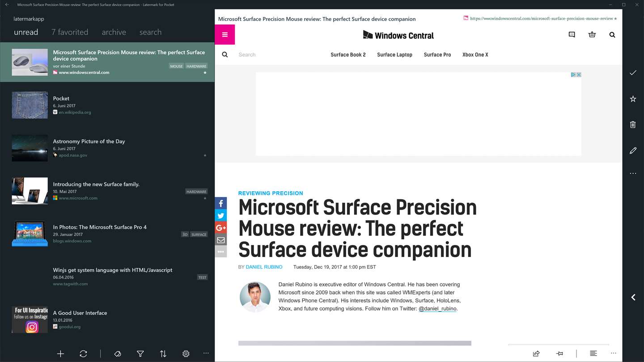Change sort order with the arrows icon
Screen dimensions: 644x362
pyautogui.click(x=163, y=354)
